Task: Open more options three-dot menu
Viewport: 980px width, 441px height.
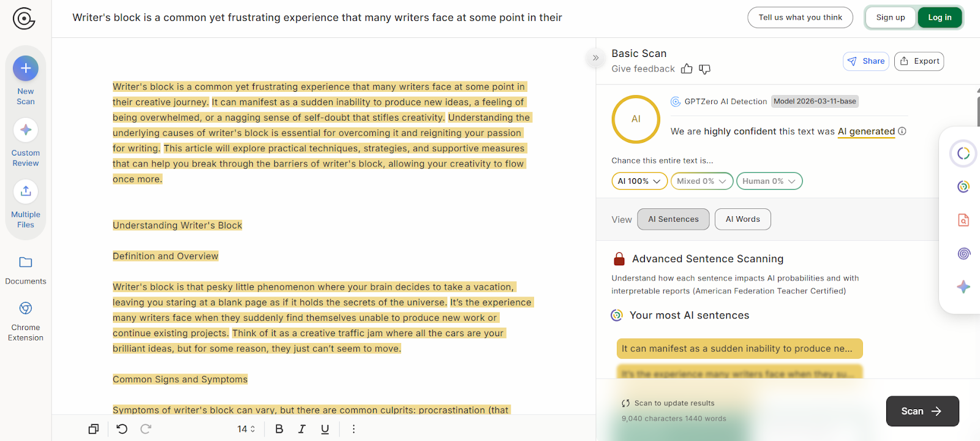Action: [353, 429]
